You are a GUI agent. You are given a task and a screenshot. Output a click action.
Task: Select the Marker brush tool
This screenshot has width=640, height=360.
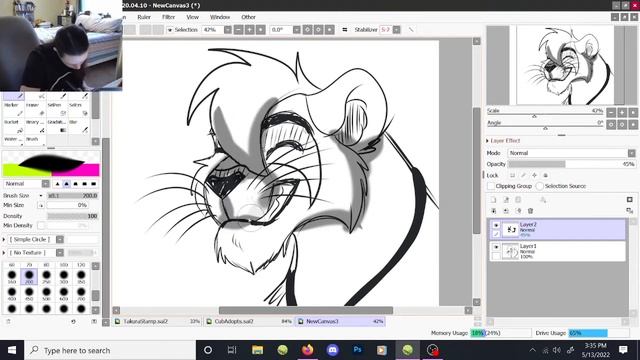(13, 109)
